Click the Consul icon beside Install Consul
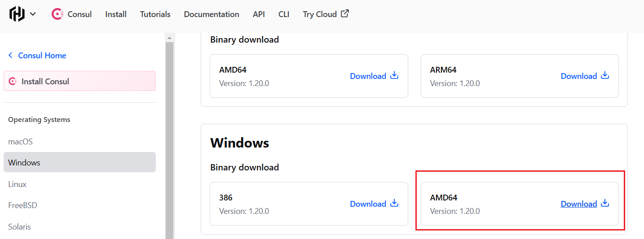 click(13, 82)
